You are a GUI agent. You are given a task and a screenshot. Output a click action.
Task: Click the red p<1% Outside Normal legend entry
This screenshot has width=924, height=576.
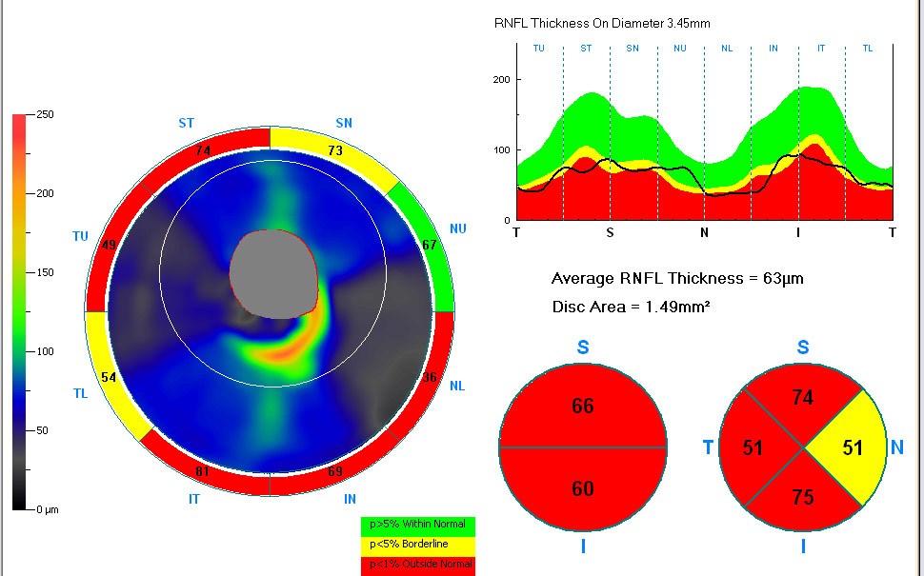pyautogui.click(x=418, y=565)
